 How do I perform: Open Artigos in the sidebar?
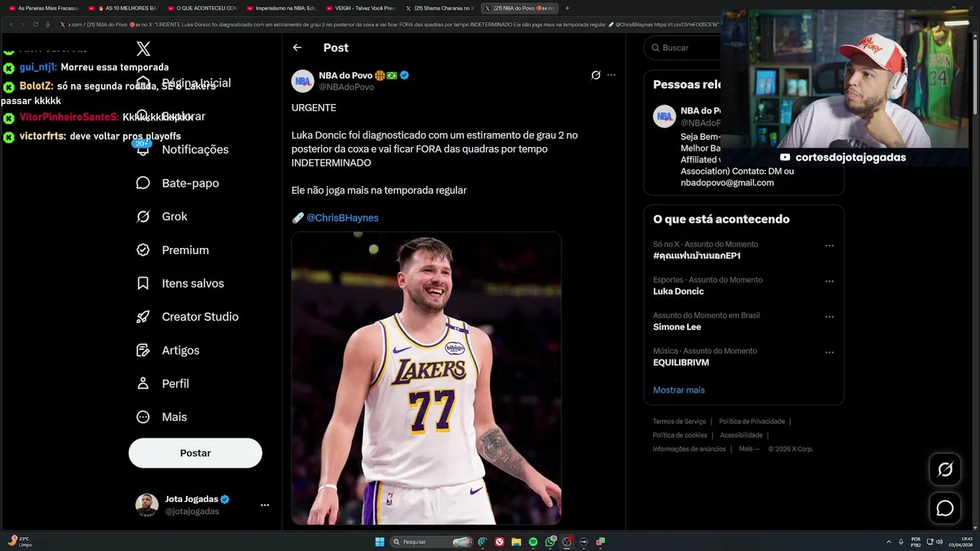[x=181, y=350]
